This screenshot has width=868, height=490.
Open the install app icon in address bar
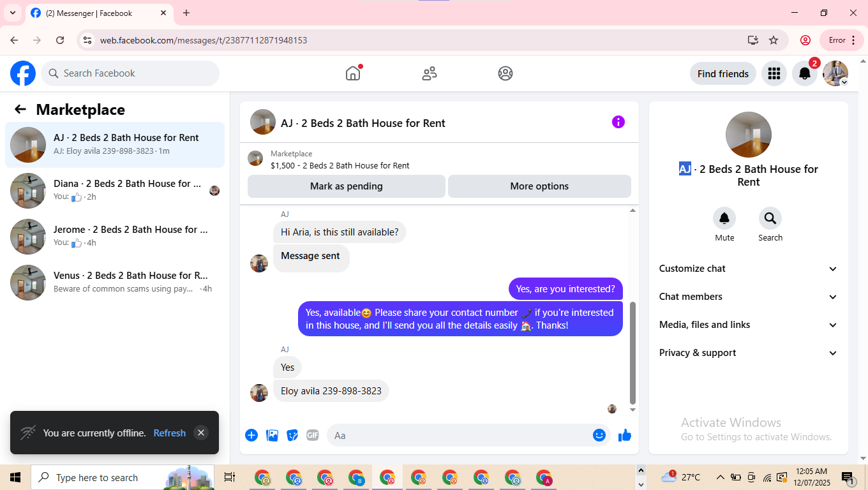click(x=753, y=40)
